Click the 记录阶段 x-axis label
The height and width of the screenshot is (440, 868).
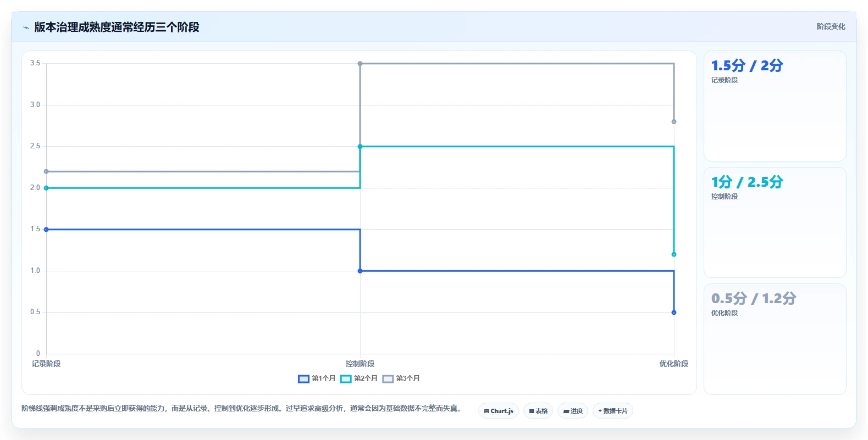pos(46,364)
